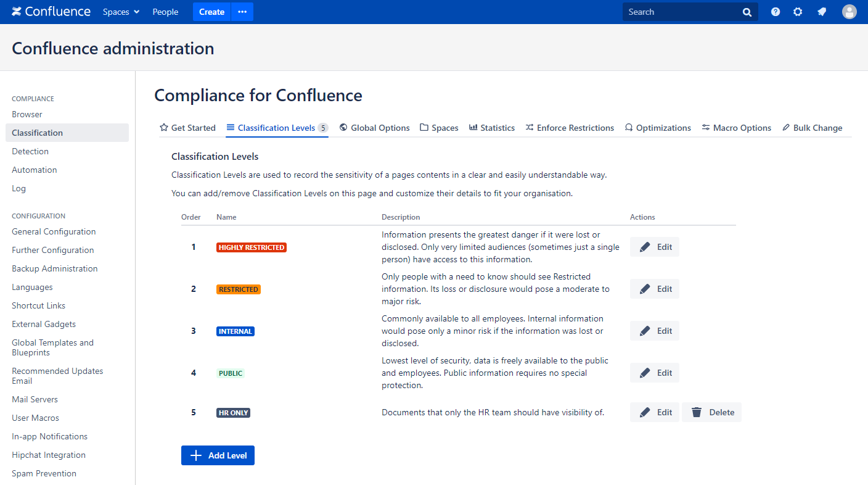
Task: Click the bar chart icon of Statistics
Action: coord(473,128)
